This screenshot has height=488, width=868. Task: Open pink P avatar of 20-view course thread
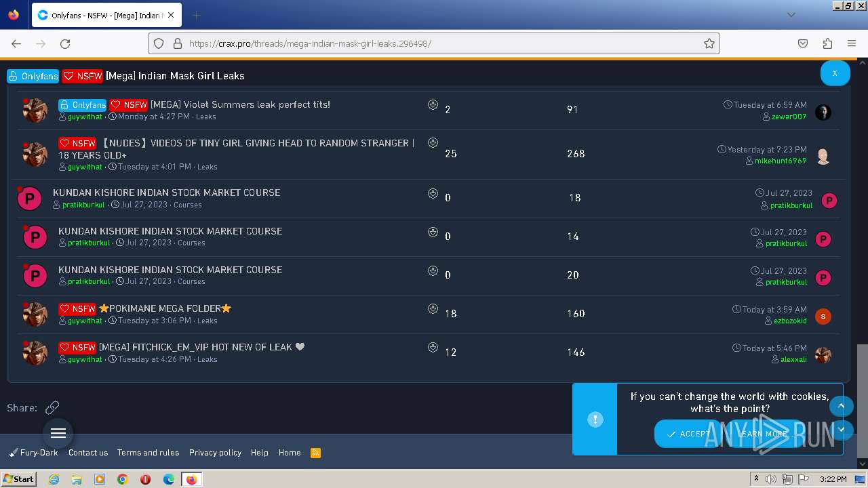[x=35, y=276]
